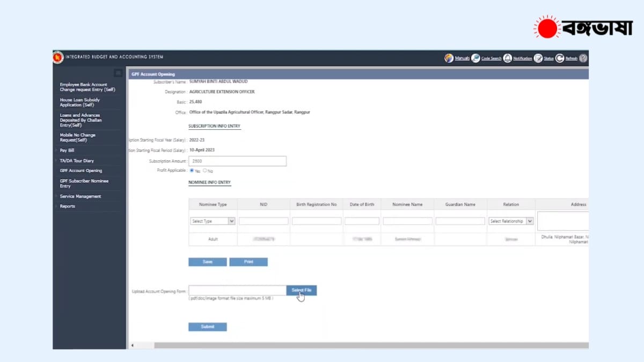
Task: Click the Code Search icon
Action: pos(475,58)
